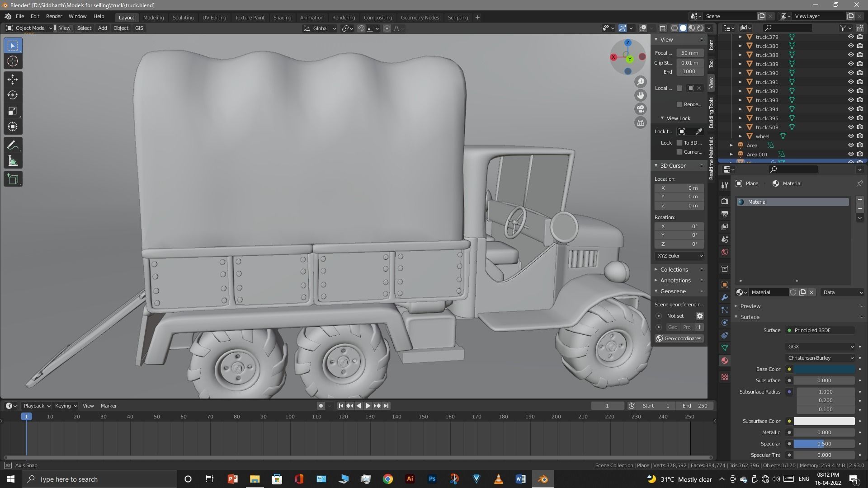
Task: Select the Select Box tool
Action: pyautogui.click(x=13, y=46)
